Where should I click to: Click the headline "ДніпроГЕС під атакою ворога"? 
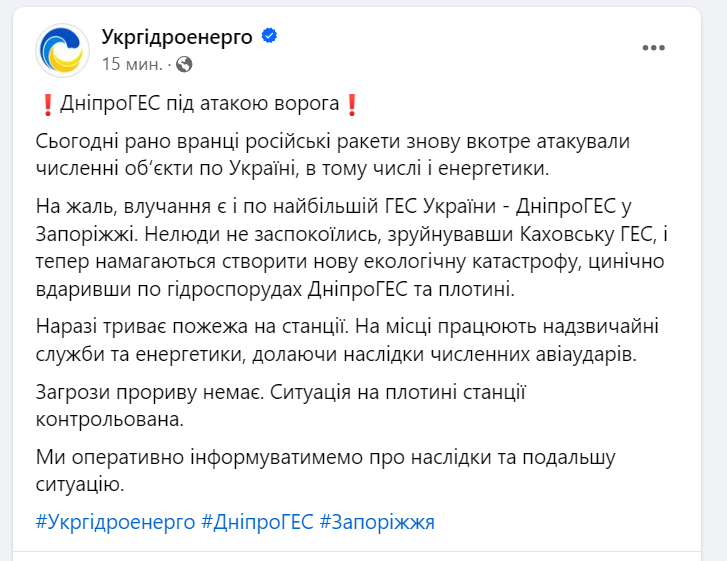[200, 104]
